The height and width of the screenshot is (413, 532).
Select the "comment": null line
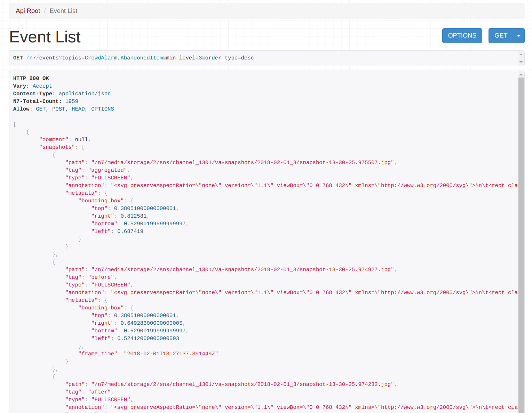65,139
